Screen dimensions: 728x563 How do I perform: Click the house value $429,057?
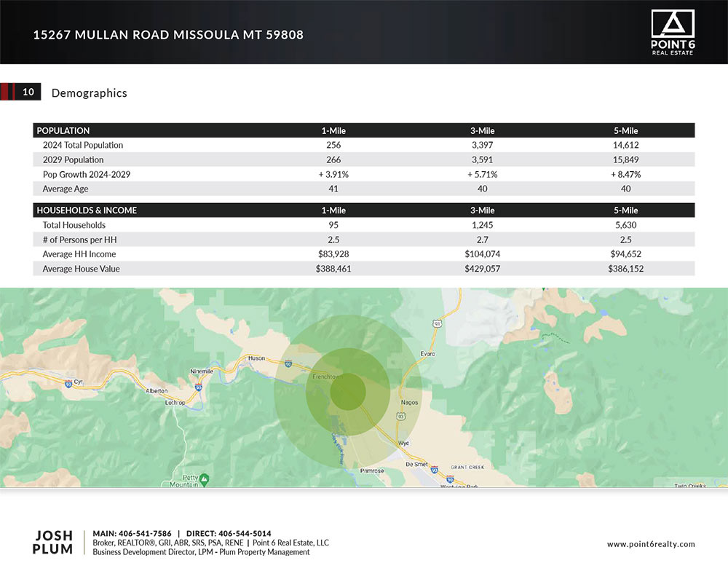483,269
